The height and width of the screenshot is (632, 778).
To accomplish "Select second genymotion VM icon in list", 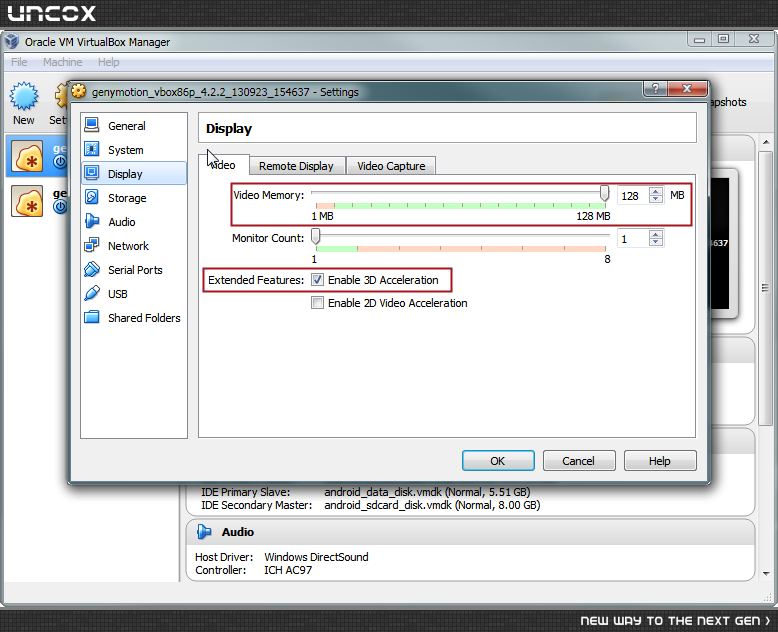I will [x=27, y=201].
